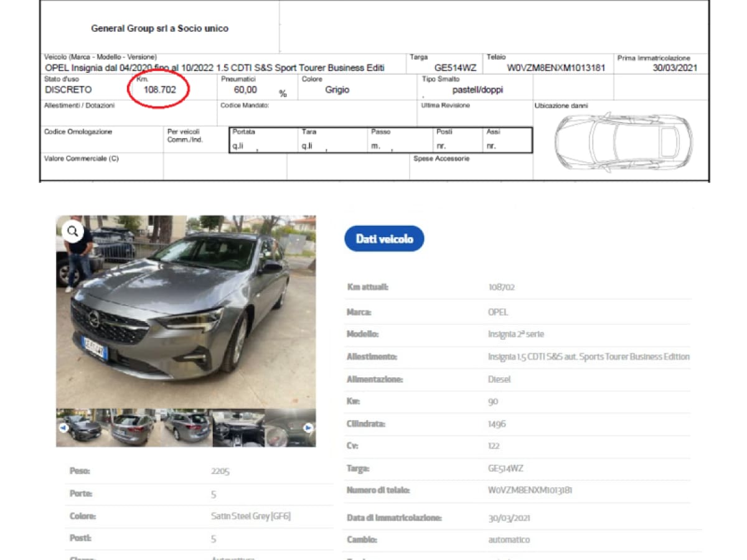This screenshot has width=747, height=560.
Task: Click the Telaio number field in form
Action: 555,68
